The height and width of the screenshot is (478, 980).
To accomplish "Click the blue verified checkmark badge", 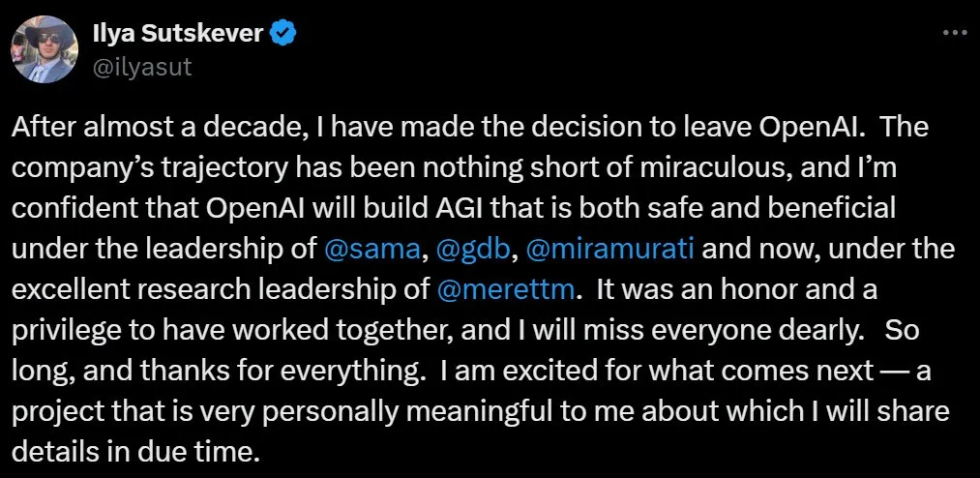I will coord(282,35).
